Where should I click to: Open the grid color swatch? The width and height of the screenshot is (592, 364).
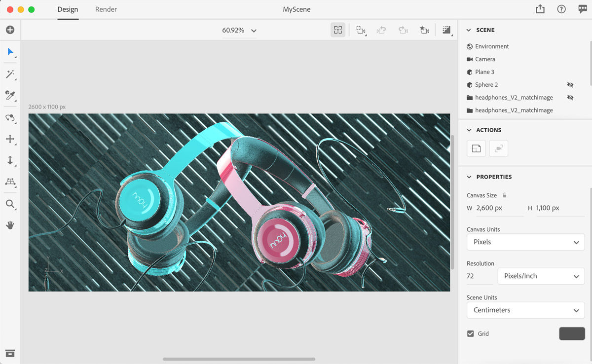(x=571, y=333)
